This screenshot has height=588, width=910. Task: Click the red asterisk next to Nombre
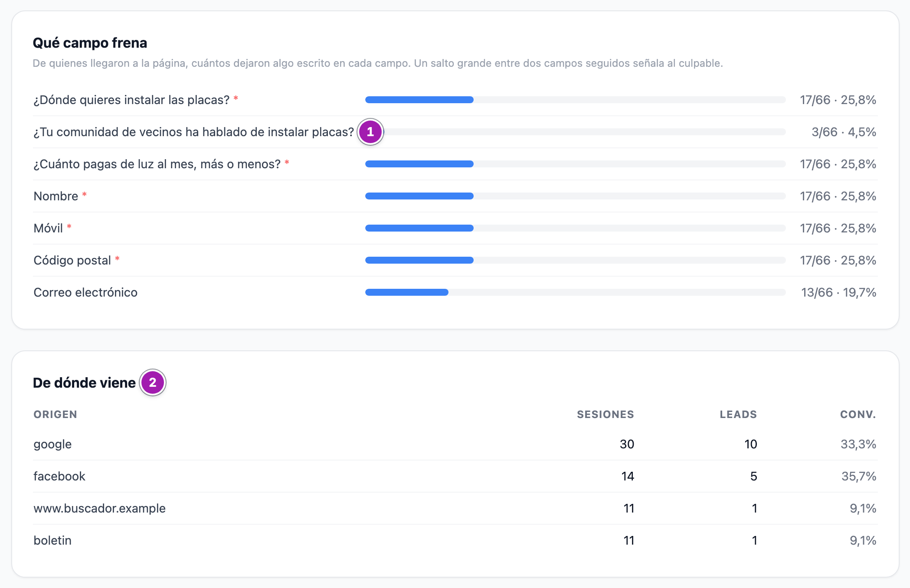[x=85, y=195]
